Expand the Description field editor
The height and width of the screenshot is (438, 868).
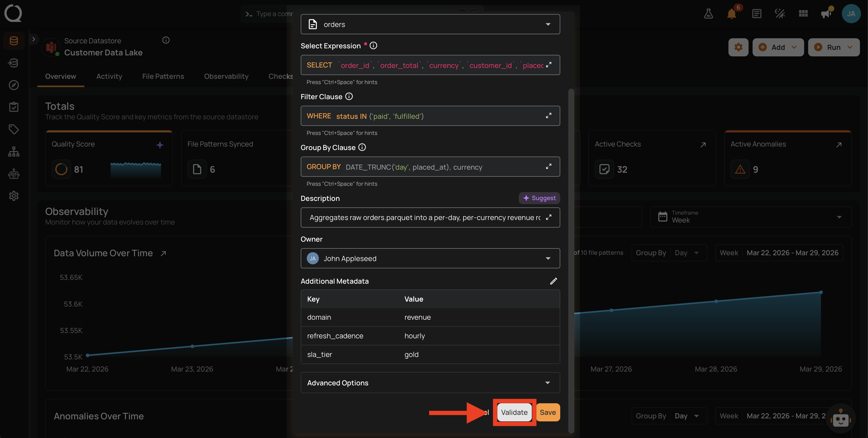coord(549,217)
